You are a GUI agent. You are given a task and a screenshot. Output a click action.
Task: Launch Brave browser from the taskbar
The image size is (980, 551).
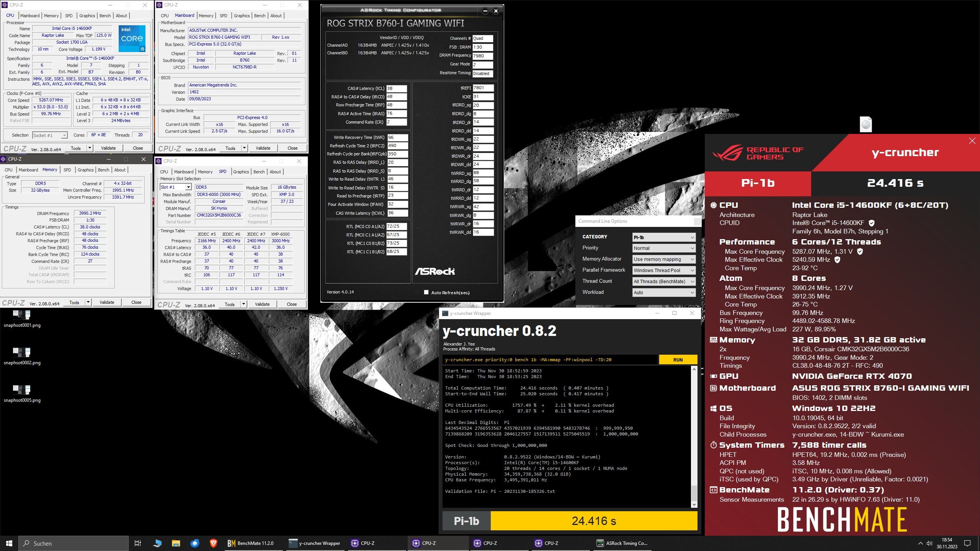pos(213,543)
